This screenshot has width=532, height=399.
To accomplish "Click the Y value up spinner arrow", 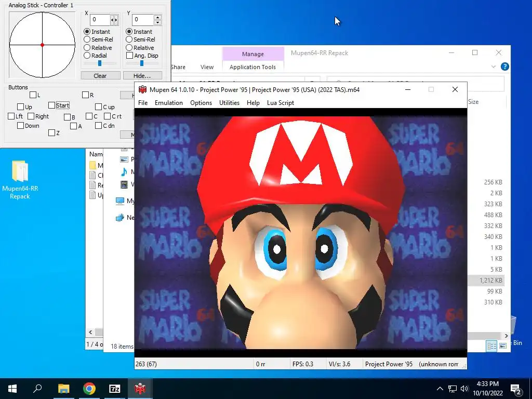I will [x=157, y=17].
